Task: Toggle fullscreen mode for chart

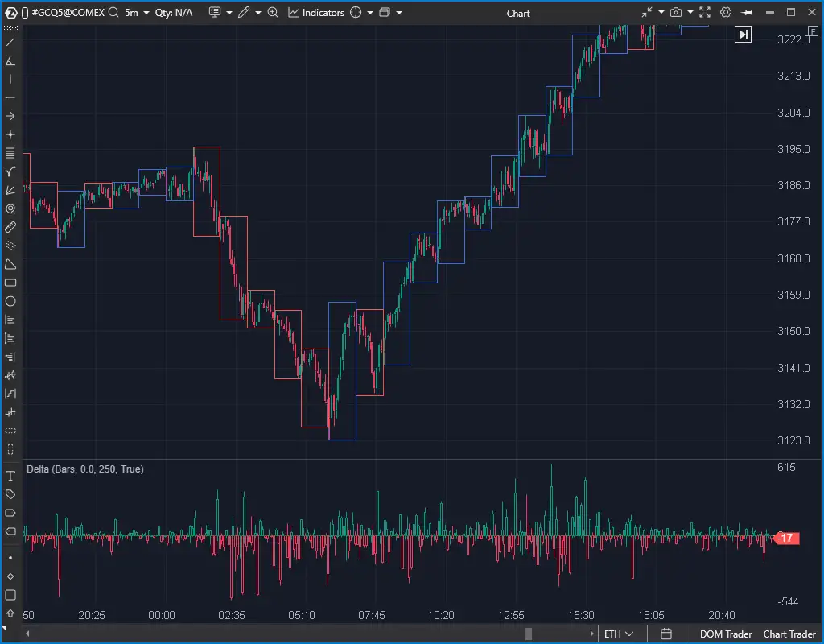Action: (705, 13)
